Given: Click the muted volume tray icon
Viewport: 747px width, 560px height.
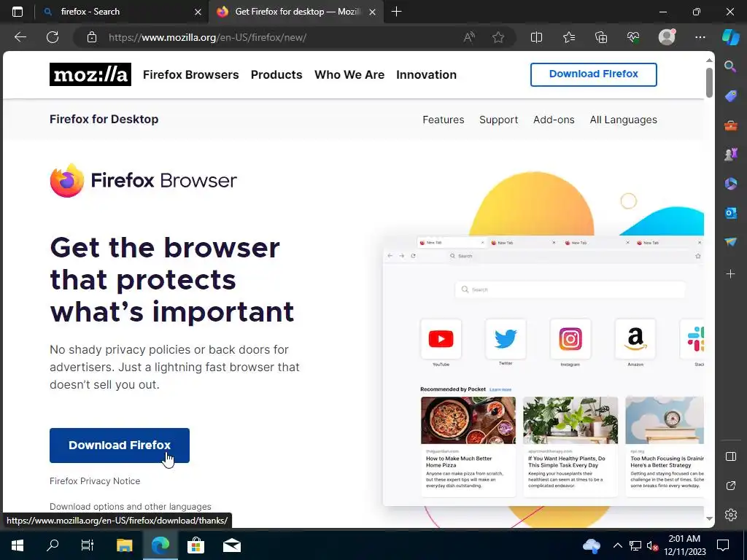Looking at the screenshot, I should (x=652, y=545).
